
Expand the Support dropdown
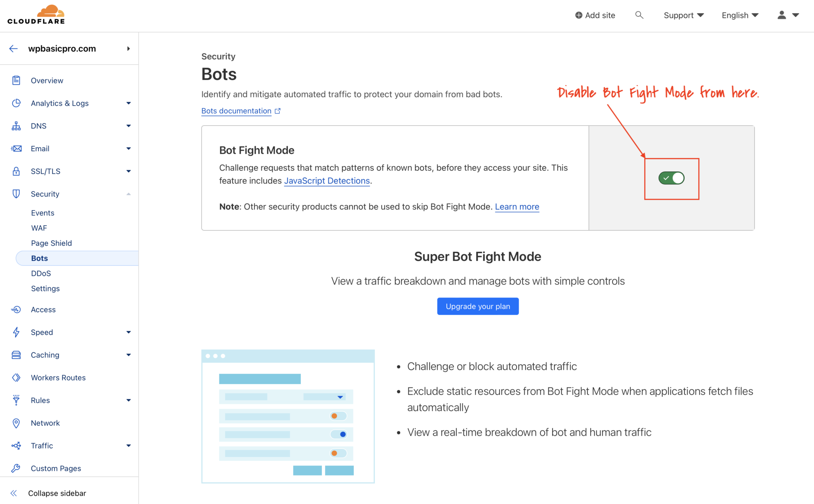[683, 15]
